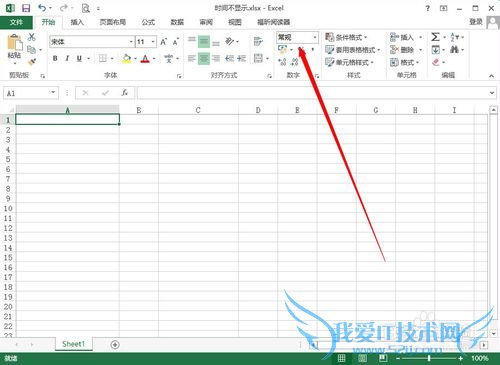Open the font name dropdown
The image size is (500, 365).
131,42
